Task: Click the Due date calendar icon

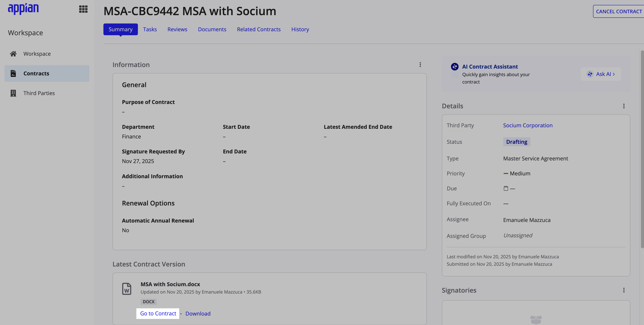Action: pyautogui.click(x=506, y=188)
